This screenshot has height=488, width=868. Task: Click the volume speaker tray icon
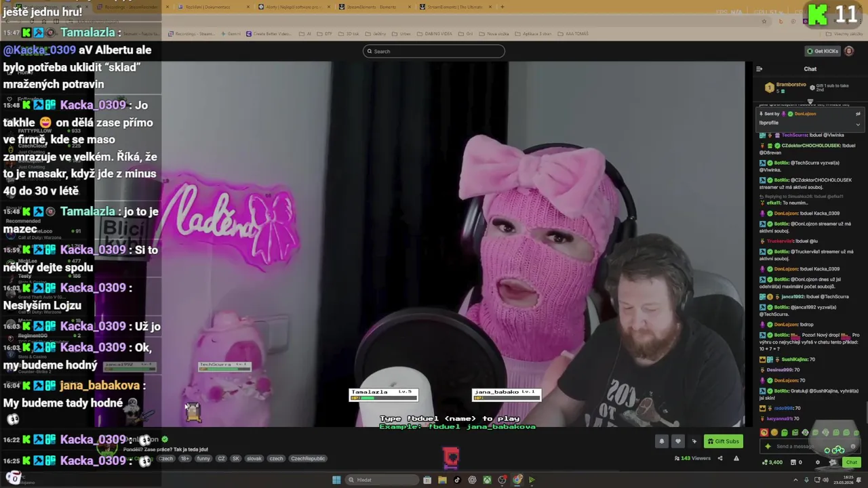click(825, 480)
